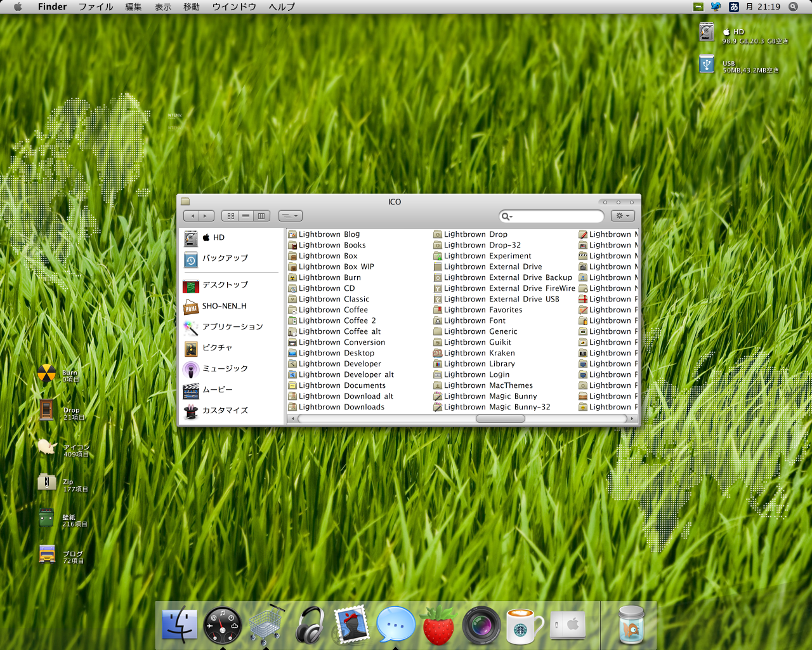Viewport: 812px width, 650px height.
Task: Switch to icon view
Action: pos(230,216)
